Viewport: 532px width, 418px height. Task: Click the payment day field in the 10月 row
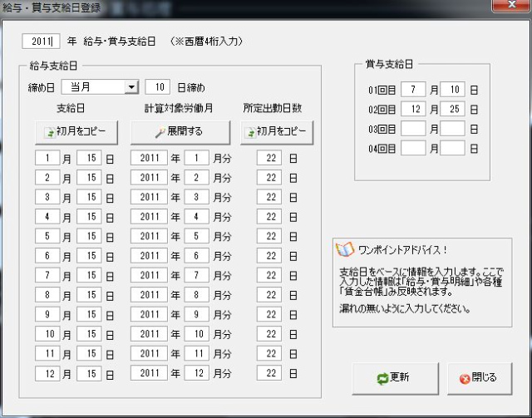click(x=89, y=334)
